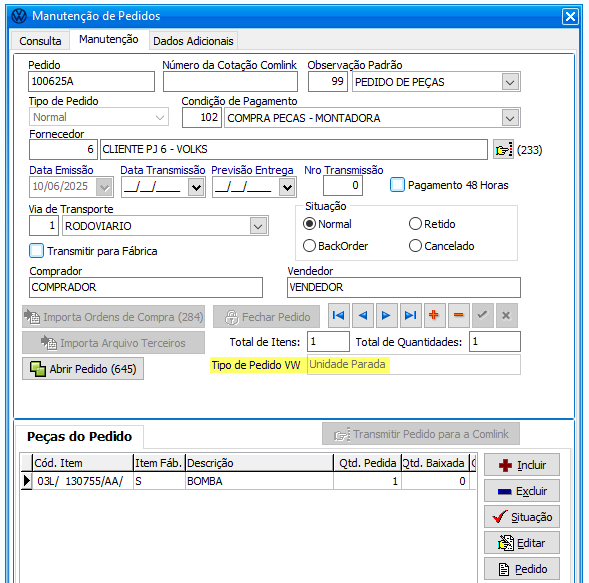Viewport: 589px width, 583px height.
Task: Click the row indicator arrow for BOMBA item
Action: [26, 481]
